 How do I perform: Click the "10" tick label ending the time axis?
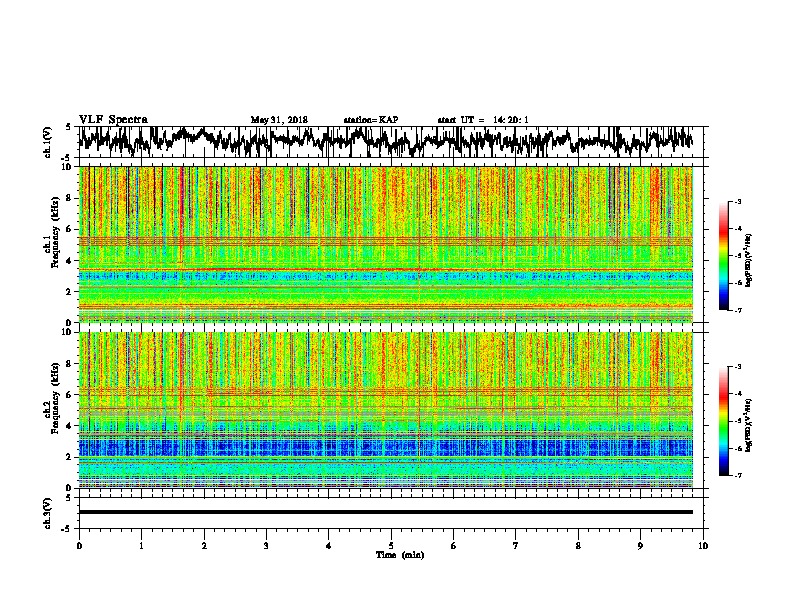(703, 545)
